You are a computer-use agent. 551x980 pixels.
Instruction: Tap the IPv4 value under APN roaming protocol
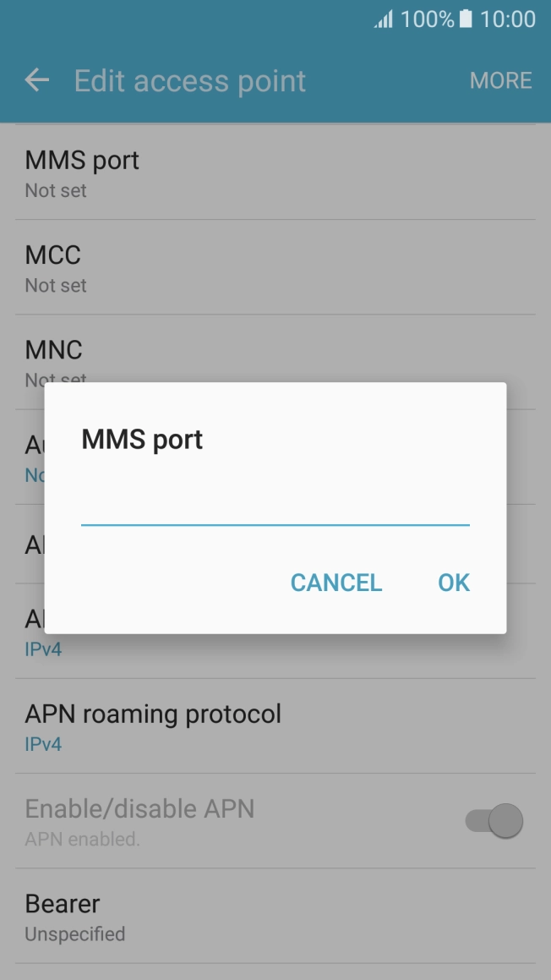click(43, 744)
